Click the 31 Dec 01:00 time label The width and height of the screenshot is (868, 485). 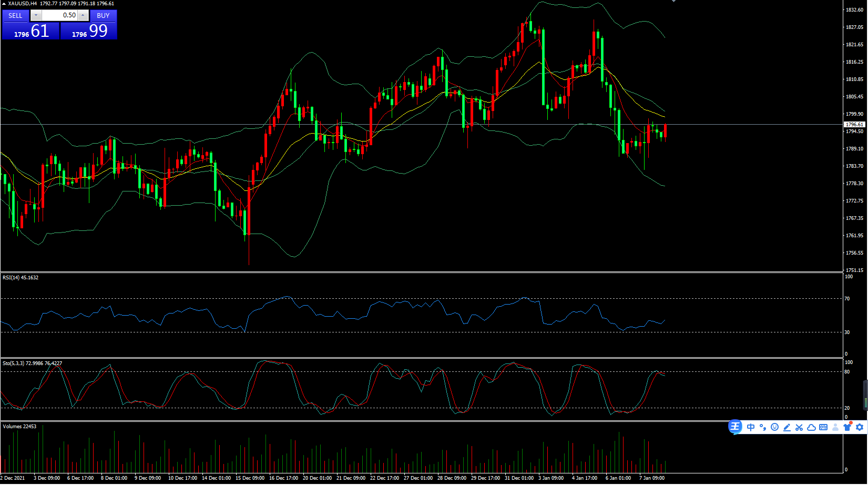(519, 478)
